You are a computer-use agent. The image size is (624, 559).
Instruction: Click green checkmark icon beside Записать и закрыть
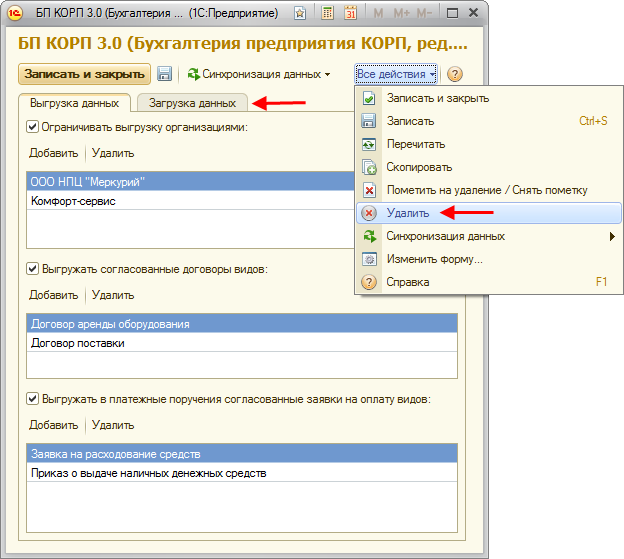tap(369, 98)
